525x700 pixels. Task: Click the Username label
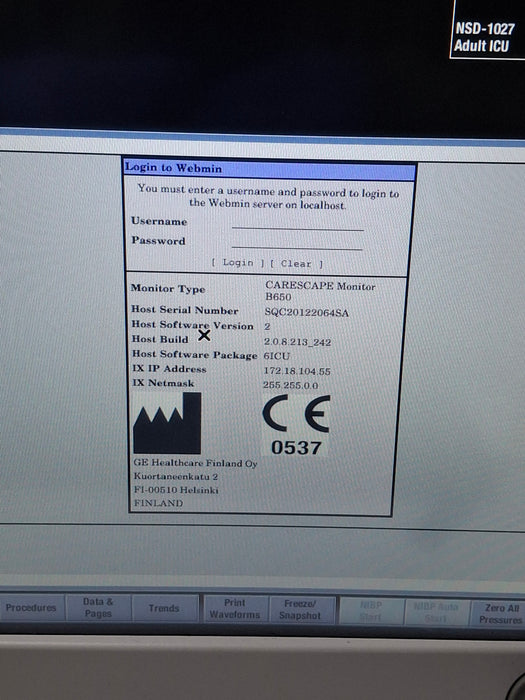pos(159,221)
